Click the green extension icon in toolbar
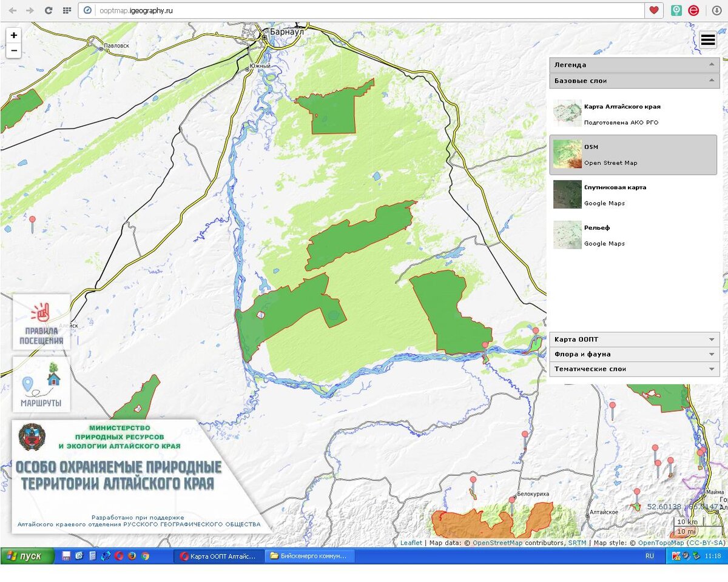This screenshot has height=582, width=728. click(x=676, y=10)
